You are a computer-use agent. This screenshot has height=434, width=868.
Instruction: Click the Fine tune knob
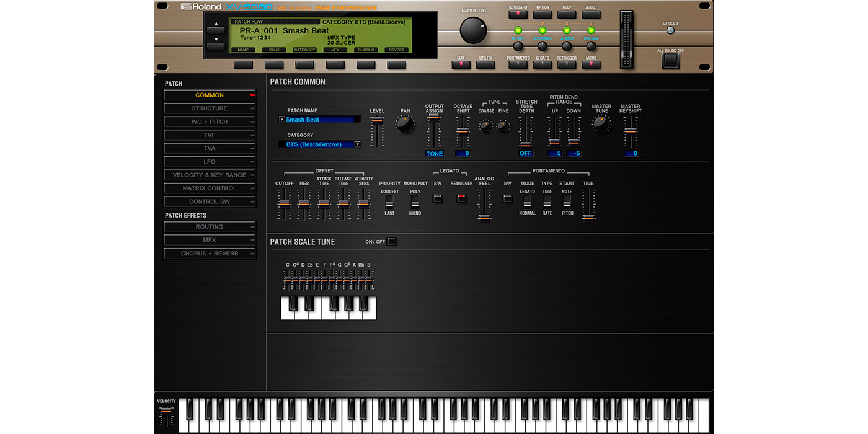tap(503, 126)
